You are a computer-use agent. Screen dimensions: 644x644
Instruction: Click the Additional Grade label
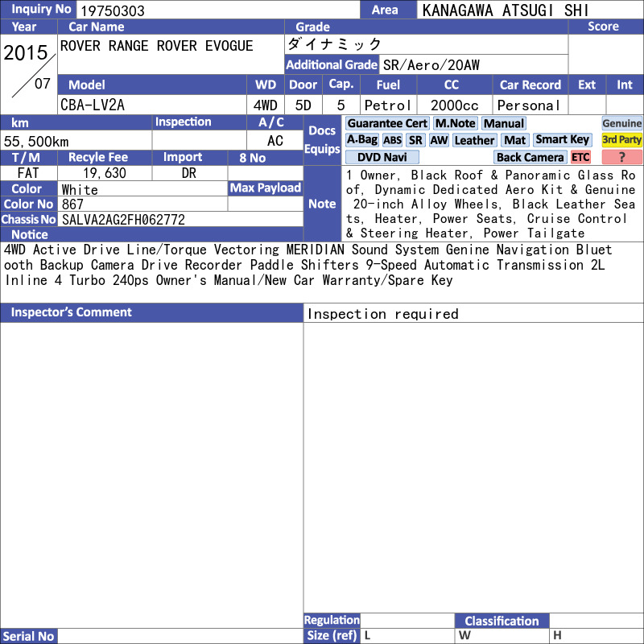point(332,65)
